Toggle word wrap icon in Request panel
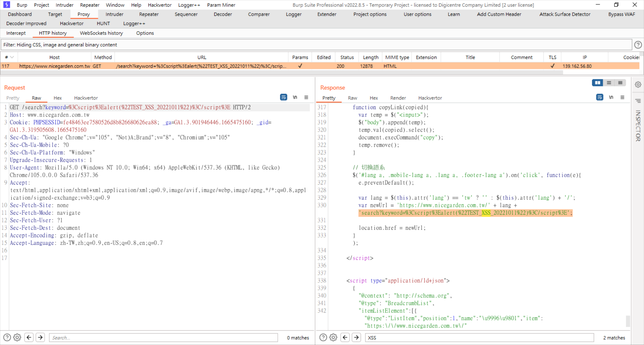The image size is (644, 345). pos(283,97)
